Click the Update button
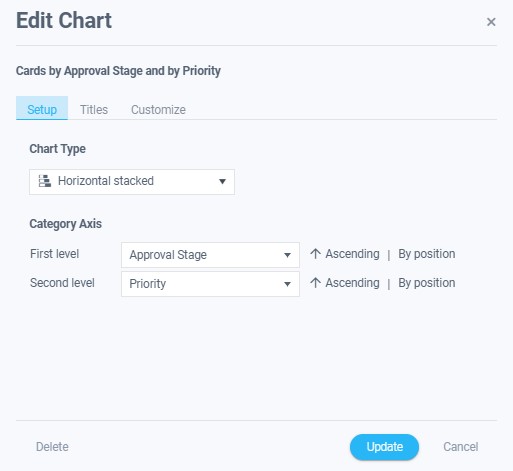 click(384, 447)
